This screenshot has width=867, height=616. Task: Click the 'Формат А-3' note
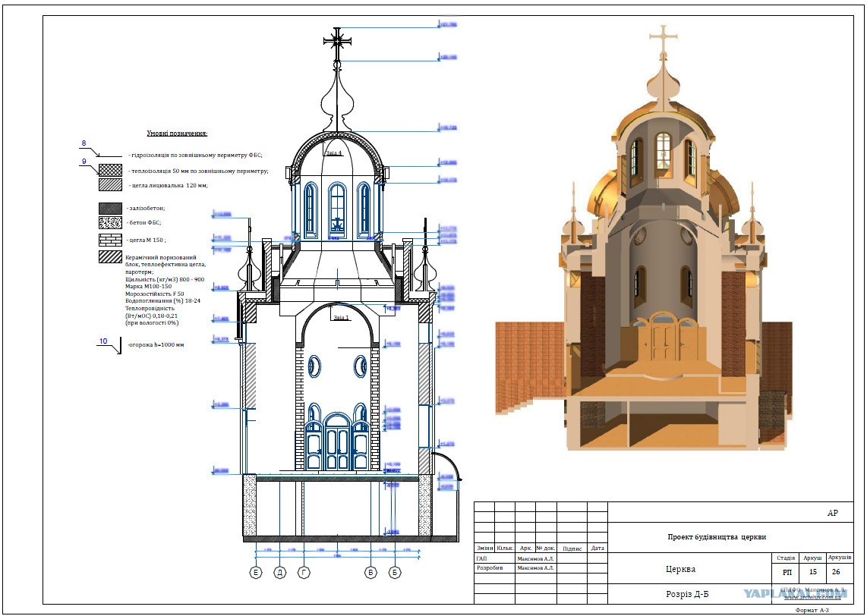(x=813, y=610)
